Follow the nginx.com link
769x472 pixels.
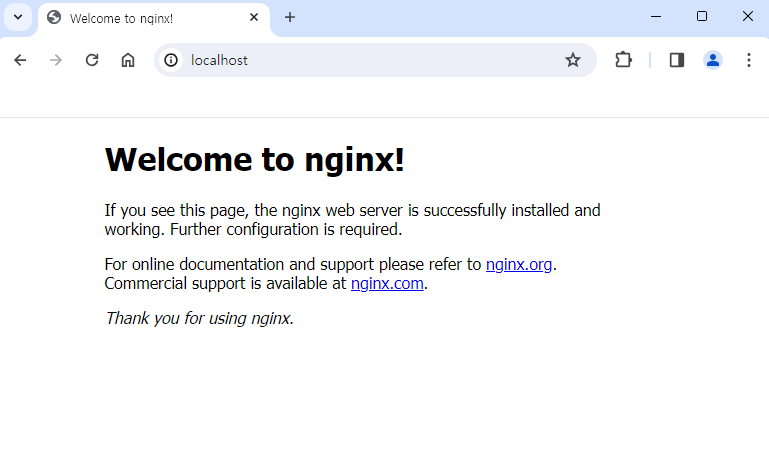(387, 284)
